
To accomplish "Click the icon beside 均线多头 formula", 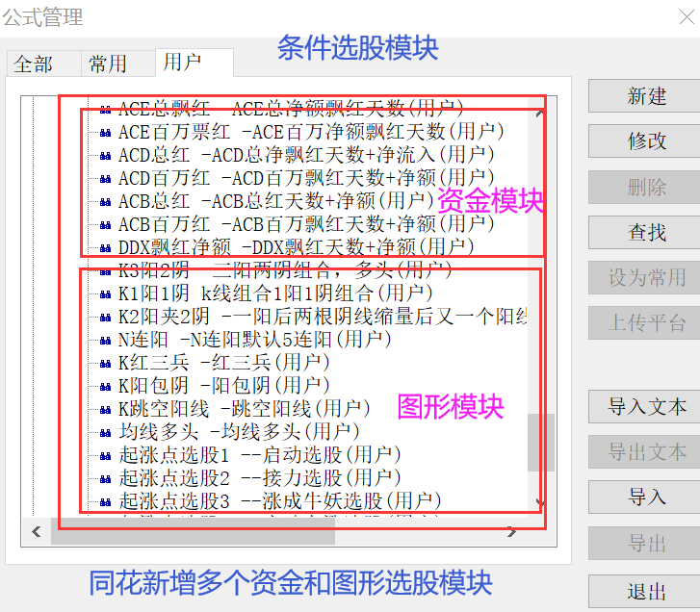I will click(x=105, y=433).
